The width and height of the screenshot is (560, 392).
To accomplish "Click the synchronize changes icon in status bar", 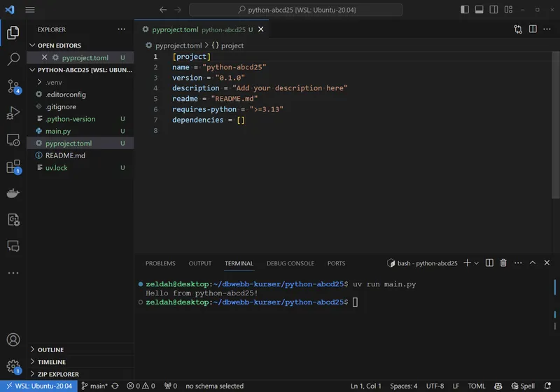I will click(x=115, y=386).
